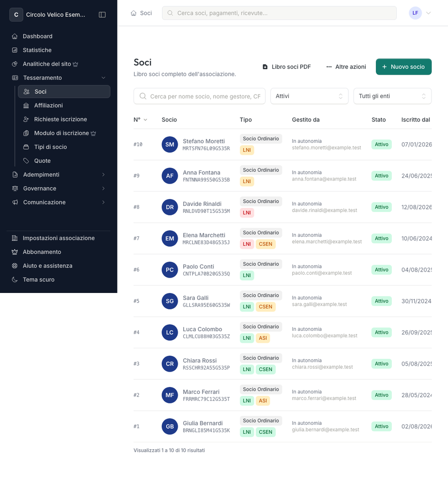448x483 pixels.
Task: Click Davide Rinaldi member name
Action: point(202,204)
